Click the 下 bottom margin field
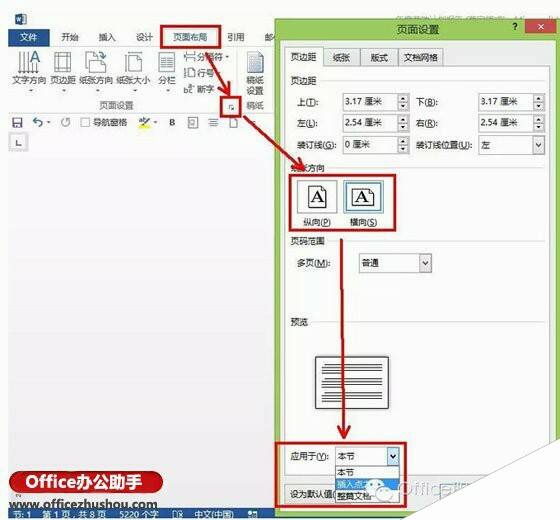The width and height of the screenshot is (560, 520). tap(506, 102)
